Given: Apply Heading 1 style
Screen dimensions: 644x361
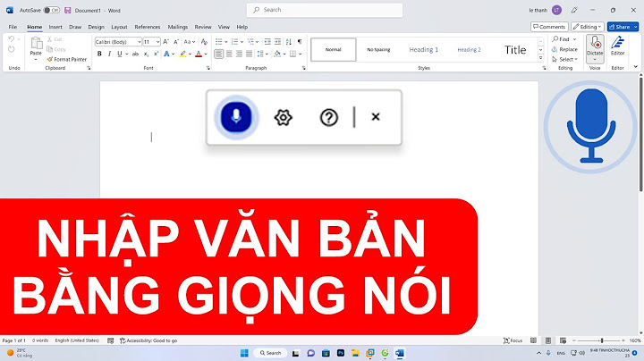Looking at the screenshot, I should pos(424,50).
